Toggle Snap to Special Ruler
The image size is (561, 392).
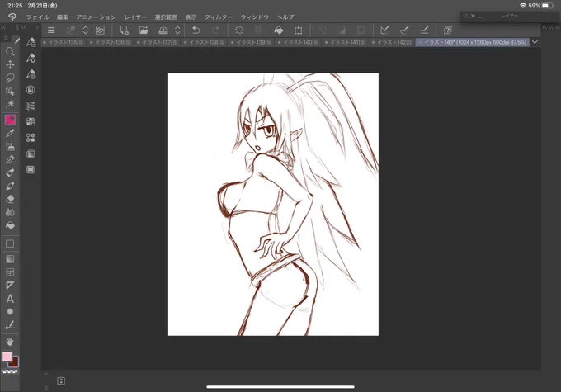pos(404,30)
